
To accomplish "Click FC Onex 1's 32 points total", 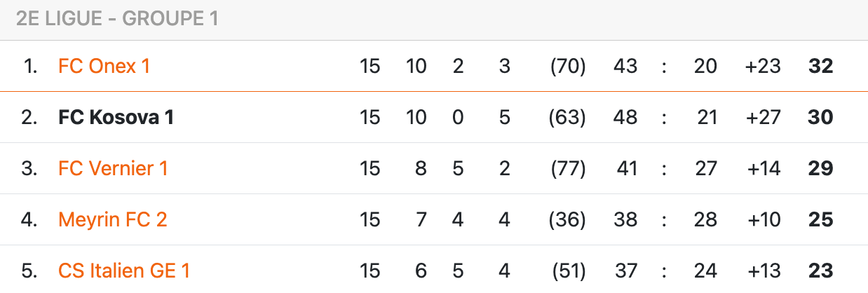I will coord(820,67).
